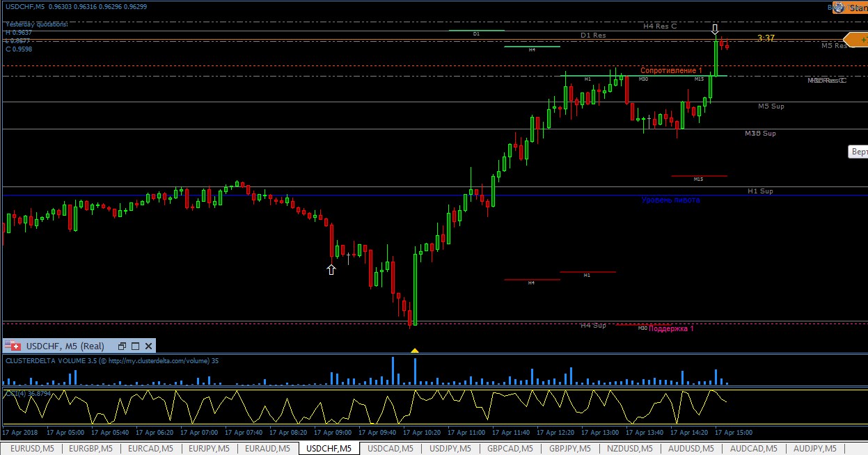Click the white Верт button on right edge
The image size is (868, 455).
tap(858, 152)
